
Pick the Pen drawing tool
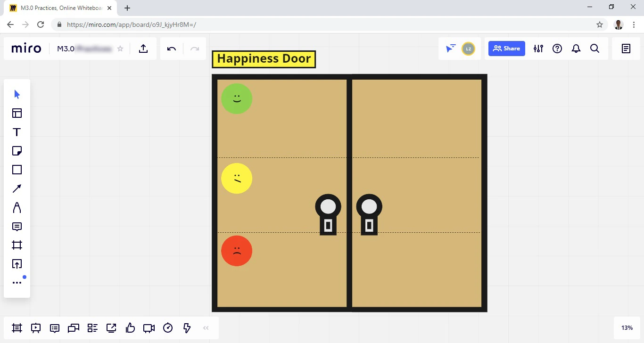17,207
